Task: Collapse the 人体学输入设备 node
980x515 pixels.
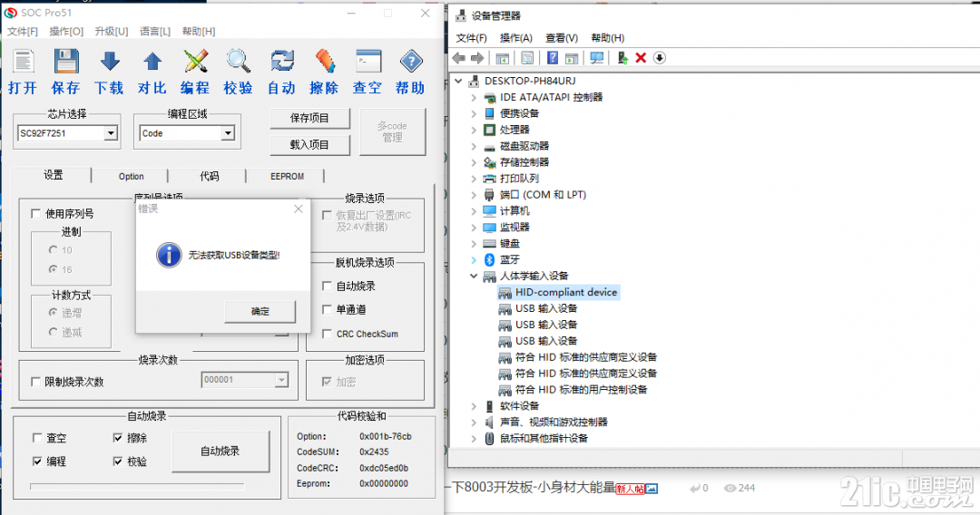Action: pos(474,276)
